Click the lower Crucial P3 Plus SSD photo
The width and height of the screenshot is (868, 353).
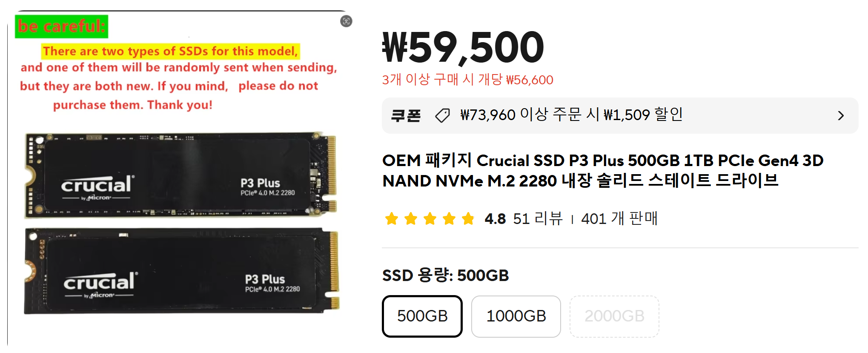pyautogui.click(x=182, y=271)
